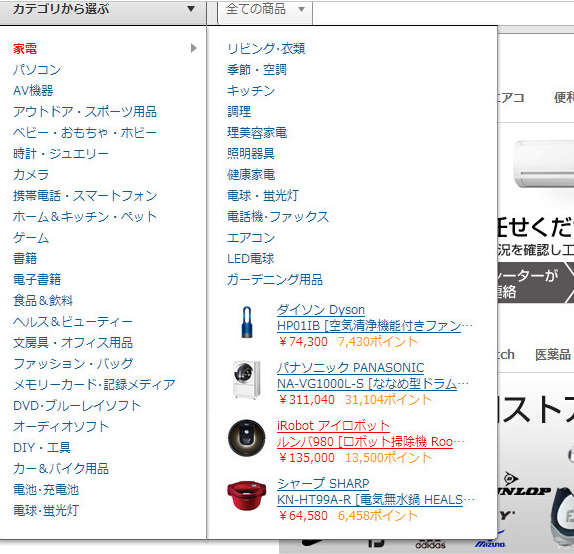Open 照明器具 subcategory
Viewport: 574px width, 554px height.
(x=251, y=153)
